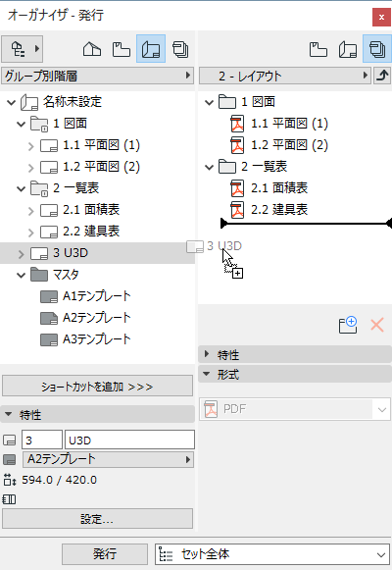Viewport: 392px width, 570px height.
Task: Click layout size value 594.0 / 420.0
Action: [59, 480]
